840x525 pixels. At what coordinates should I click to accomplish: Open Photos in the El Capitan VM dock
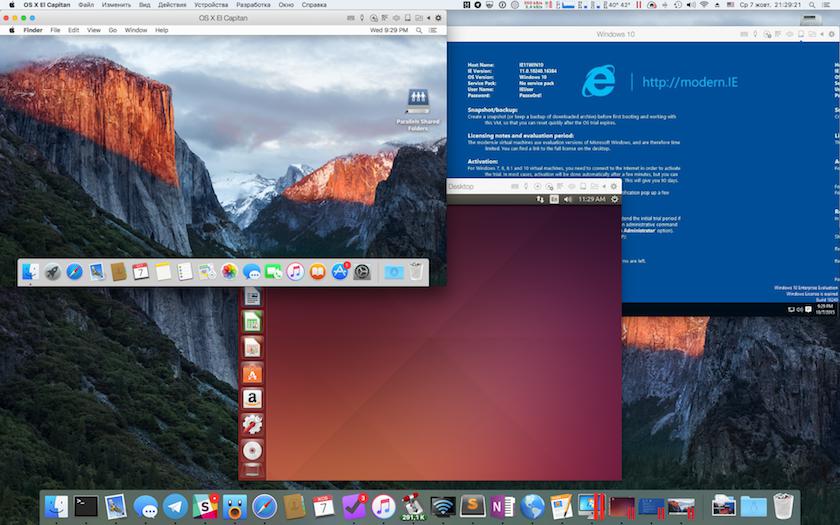pos(229,271)
